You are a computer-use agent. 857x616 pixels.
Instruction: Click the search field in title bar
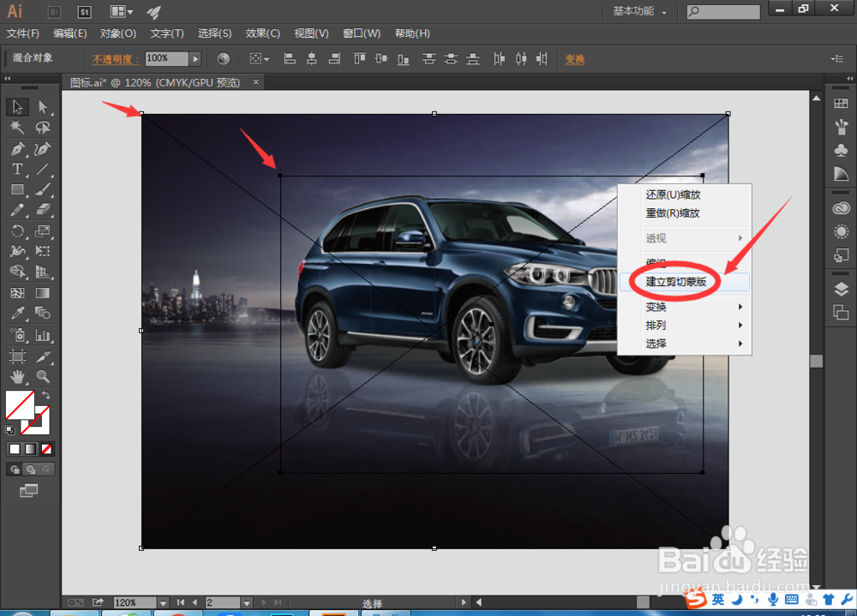tap(723, 11)
